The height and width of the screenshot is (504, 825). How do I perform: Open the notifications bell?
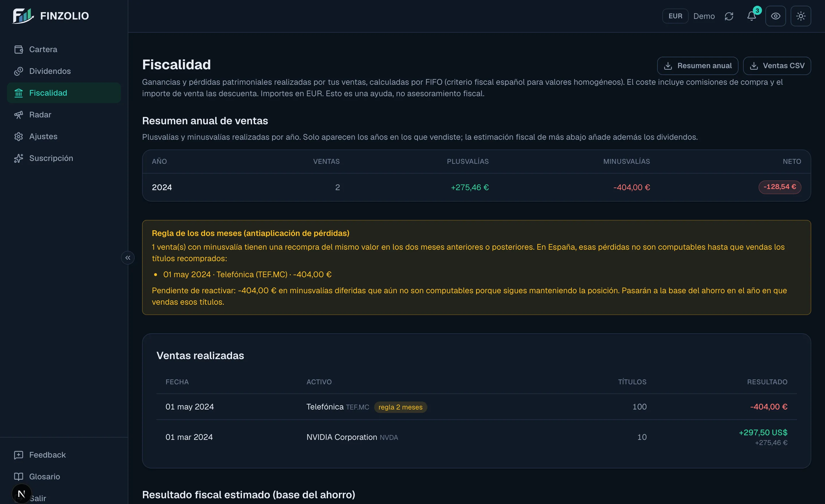(x=751, y=16)
